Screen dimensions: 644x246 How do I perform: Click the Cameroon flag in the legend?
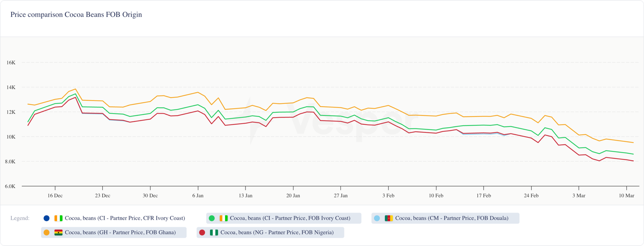pyautogui.click(x=388, y=218)
